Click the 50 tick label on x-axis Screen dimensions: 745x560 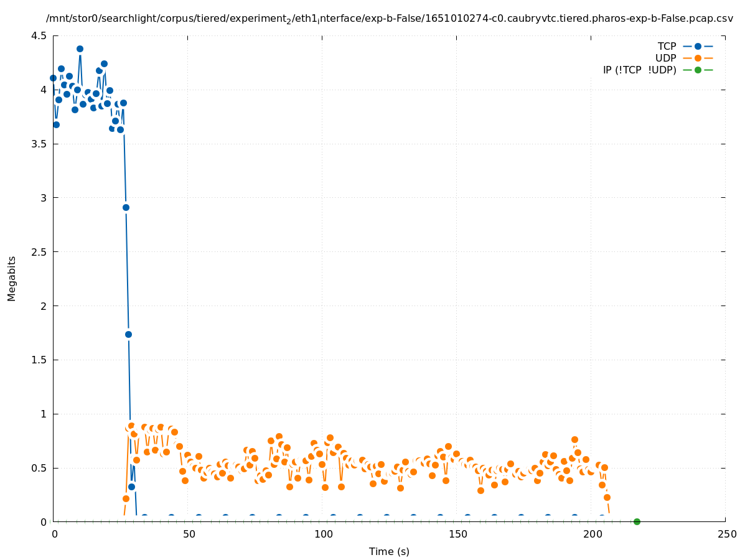pyautogui.click(x=189, y=534)
